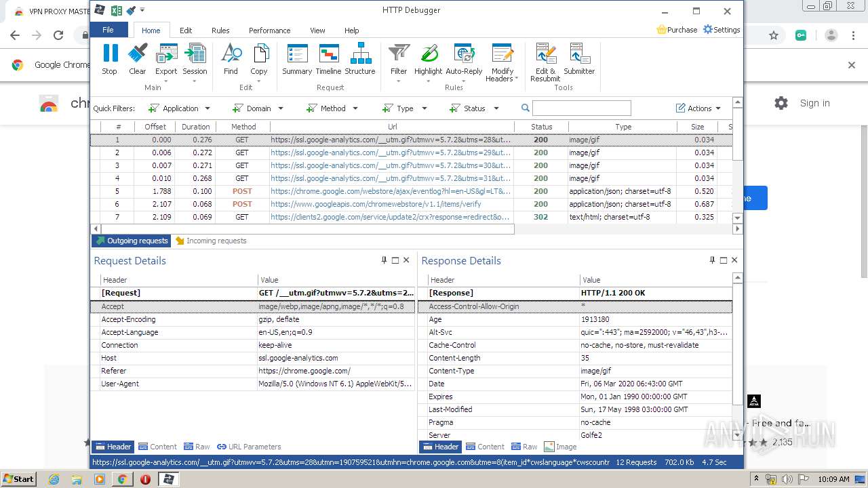Open the quick access toolbar customize arrow
Viewport: 868px width, 488px height.
[x=142, y=10]
